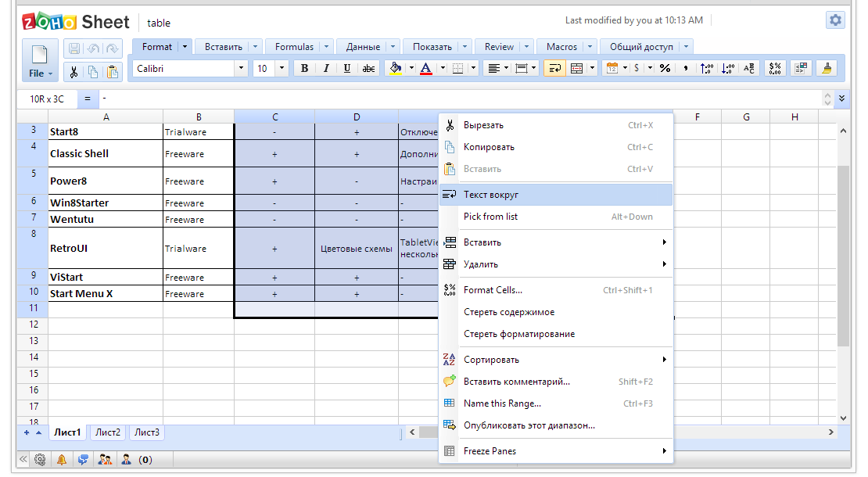Expand the Formulas tab dropdown arrow

pyautogui.click(x=327, y=46)
